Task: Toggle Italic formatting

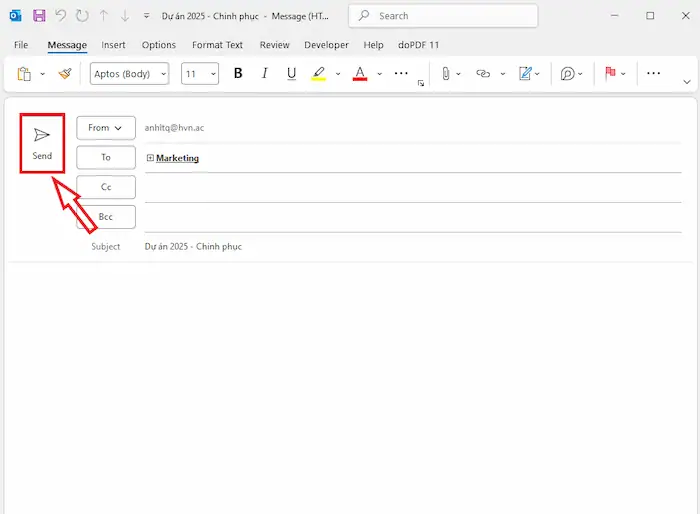Action: (x=265, y=73)
